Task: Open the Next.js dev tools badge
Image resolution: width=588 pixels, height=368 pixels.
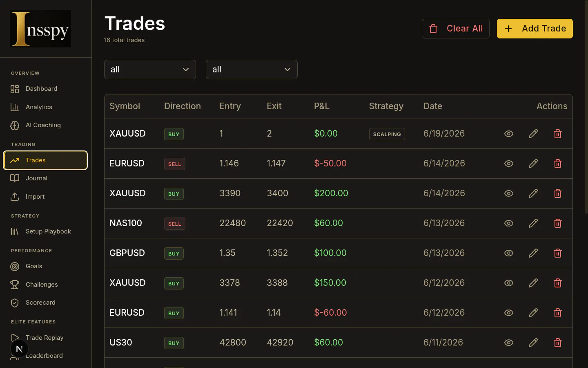Action: 19,349
